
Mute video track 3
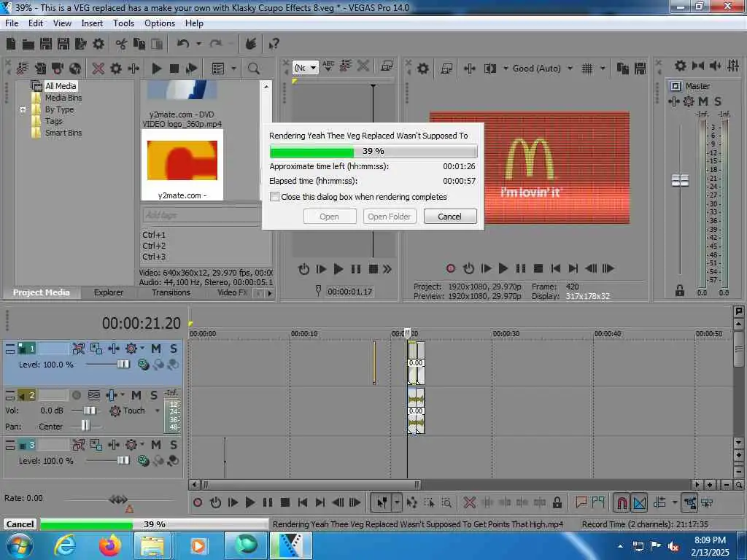(x=156, y=445)
